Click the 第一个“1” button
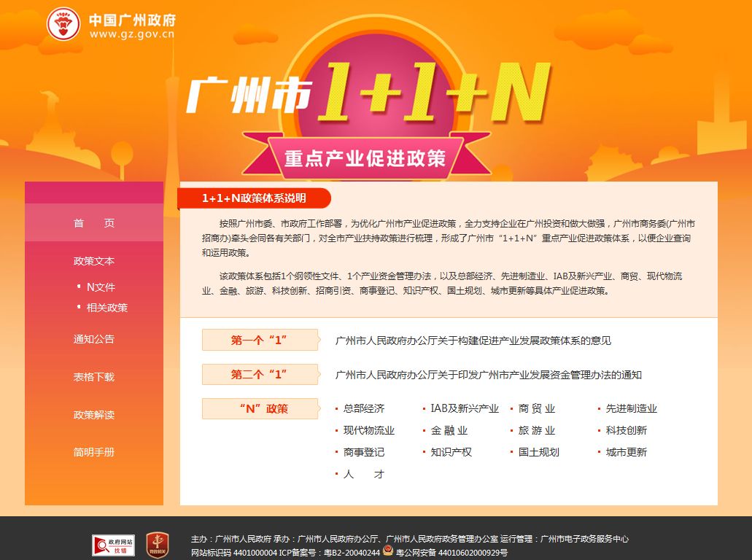This screenshot has height=560, width=752. (260, 339)
